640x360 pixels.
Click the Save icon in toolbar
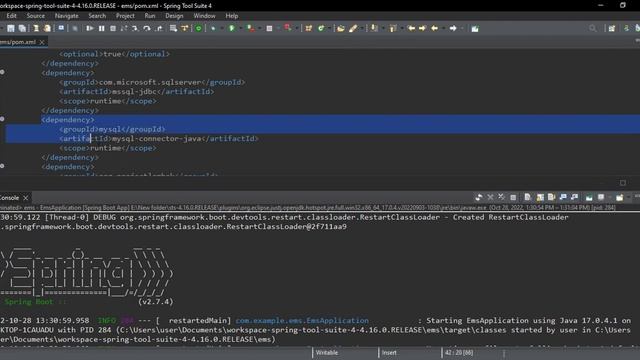click(11, 28)
